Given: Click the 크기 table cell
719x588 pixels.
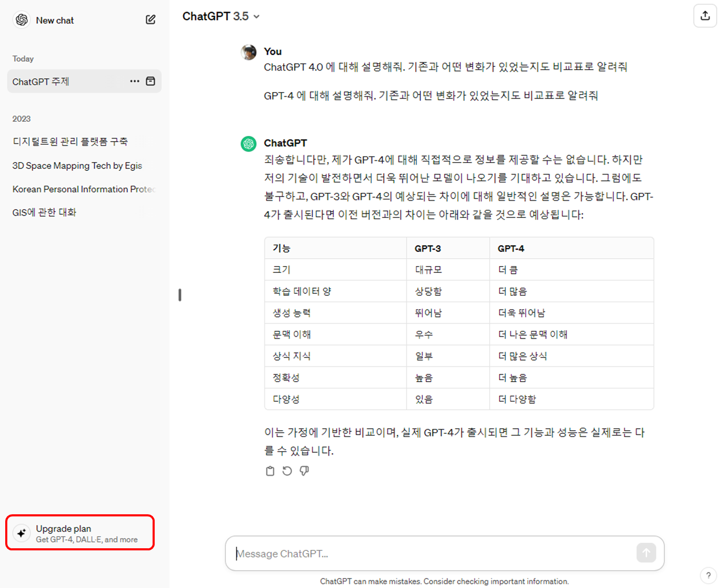Looking at the screenshot, I should click(x=335, y=270).
